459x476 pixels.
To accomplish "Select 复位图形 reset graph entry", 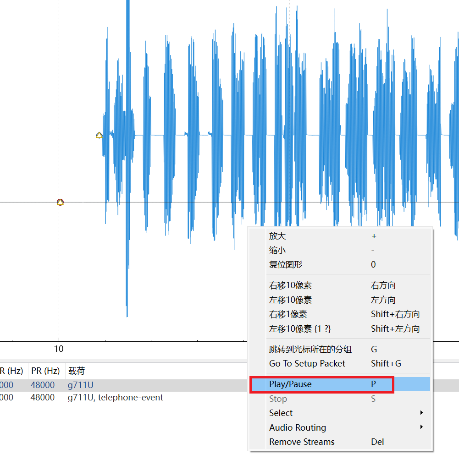I will click(x=340, y=264).
